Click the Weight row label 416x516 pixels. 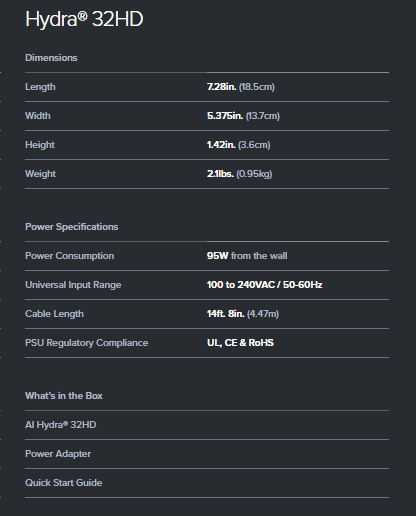click(41, 174)
